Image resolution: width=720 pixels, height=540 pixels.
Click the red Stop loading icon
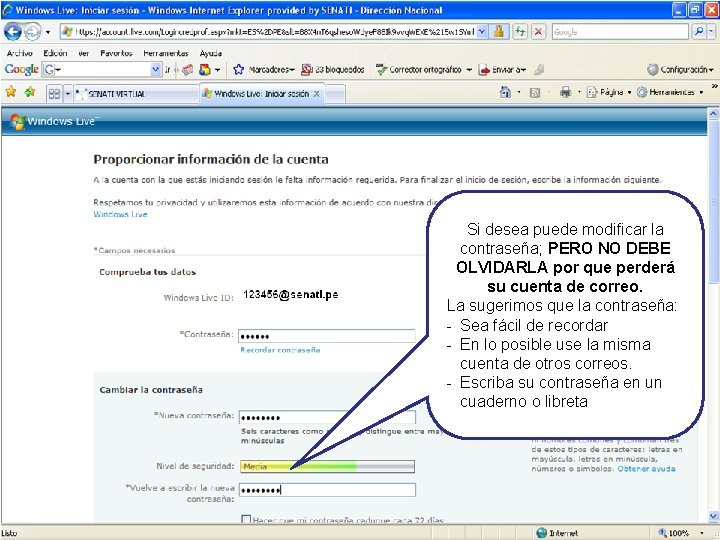539,32
